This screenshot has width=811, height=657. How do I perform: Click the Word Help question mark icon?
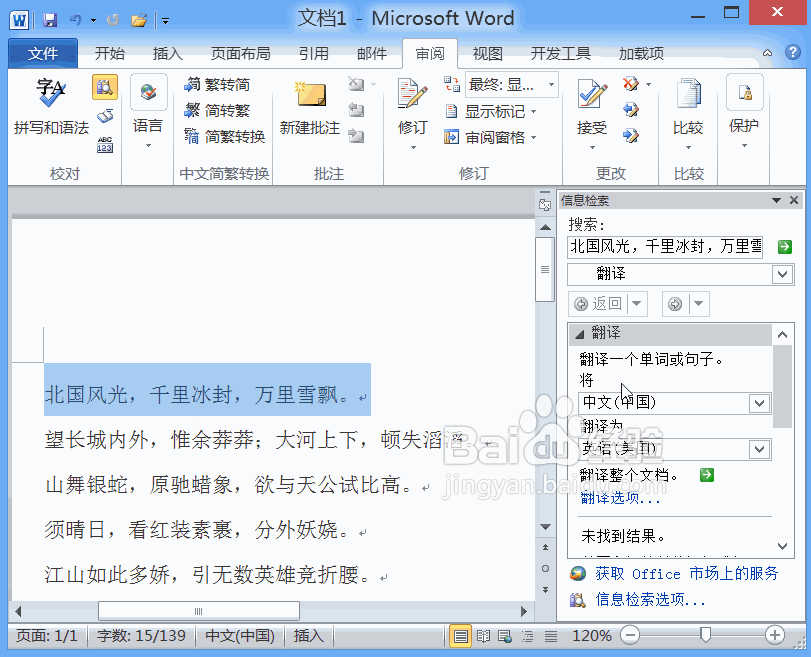tap(792, 52)
